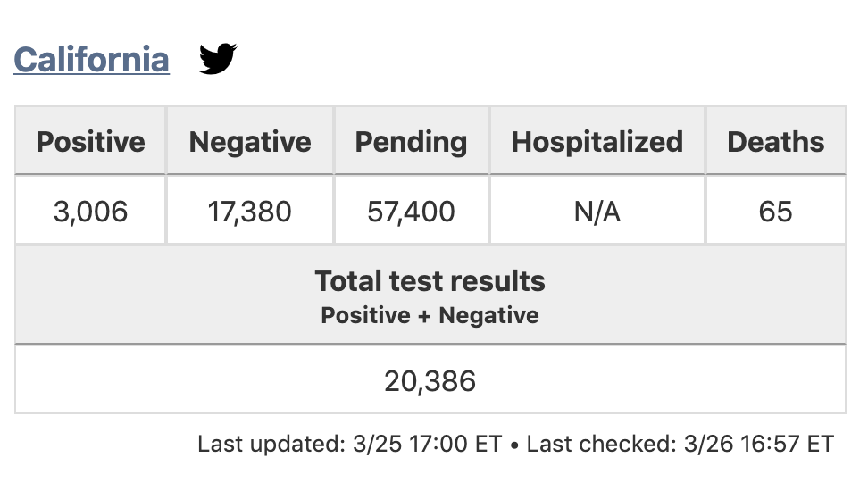Screen dimensions: 868x491
Task: Select the Pending column header
Action: click(412, 141)
